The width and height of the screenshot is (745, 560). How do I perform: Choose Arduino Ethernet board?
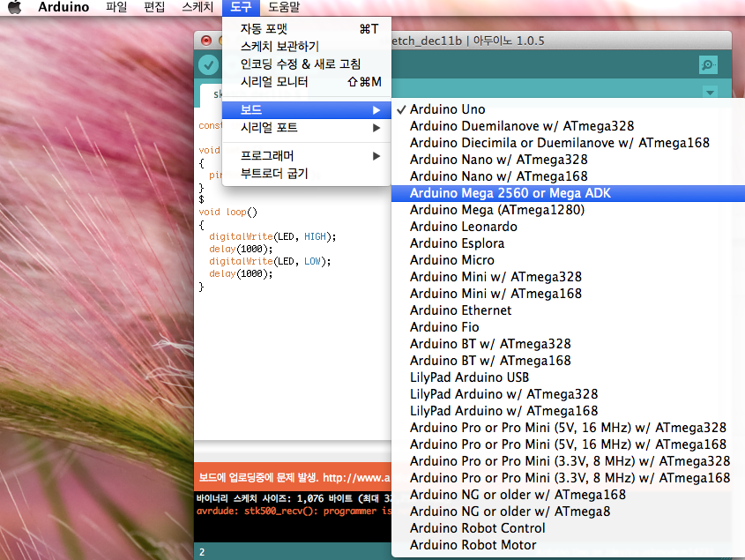[569, 310]
